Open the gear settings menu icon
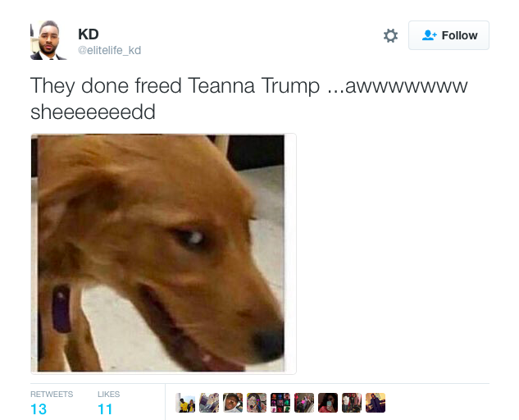Viewport: 519px width, 420px height. tap(390, 35)
